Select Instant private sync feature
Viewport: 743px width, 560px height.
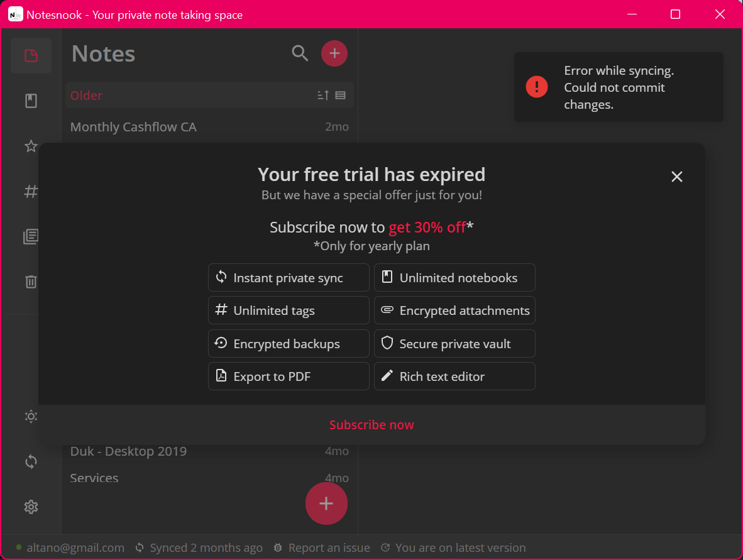click(289, 278)
